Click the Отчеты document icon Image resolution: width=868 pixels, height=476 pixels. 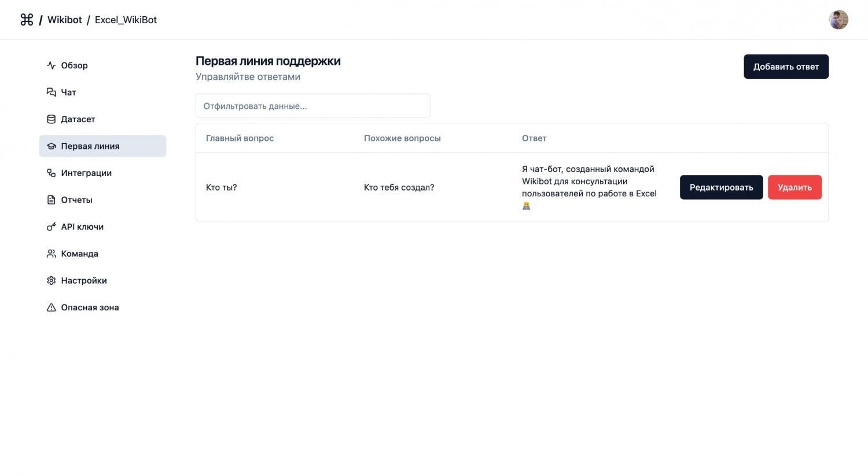pyautogui.click(x=51, y=200)
